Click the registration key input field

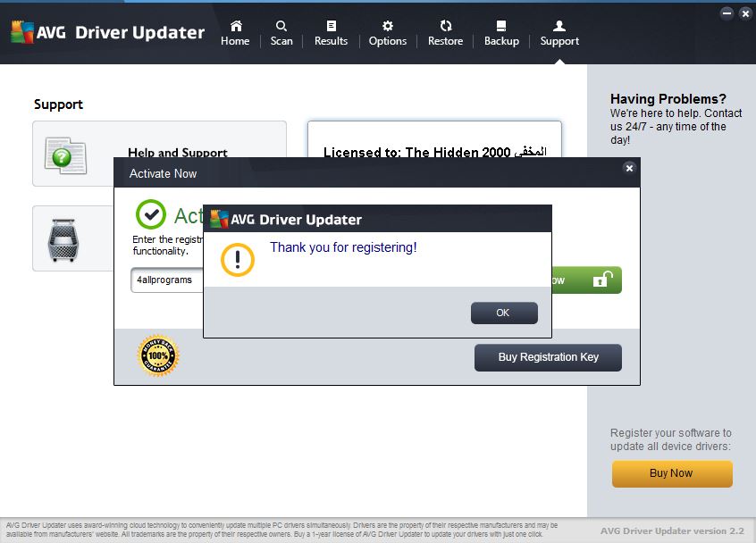[167, 280]
